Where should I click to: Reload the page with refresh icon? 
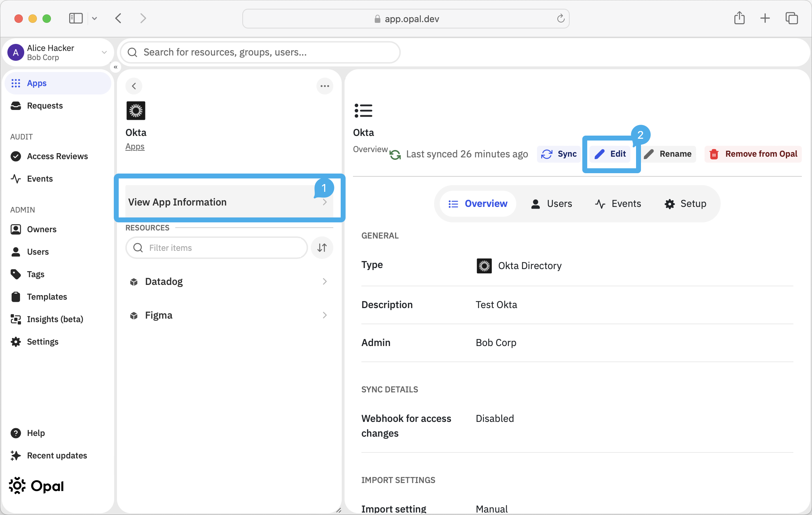click(561, 18)
